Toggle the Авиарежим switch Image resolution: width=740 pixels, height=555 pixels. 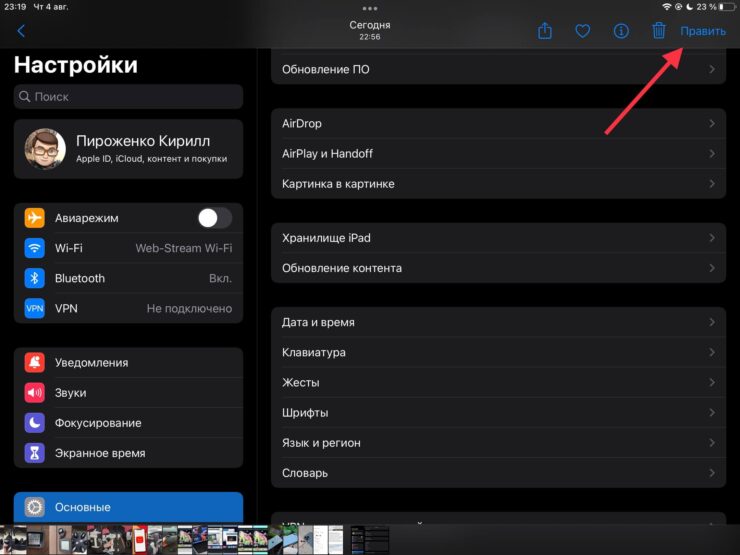[x=214, y=218]
